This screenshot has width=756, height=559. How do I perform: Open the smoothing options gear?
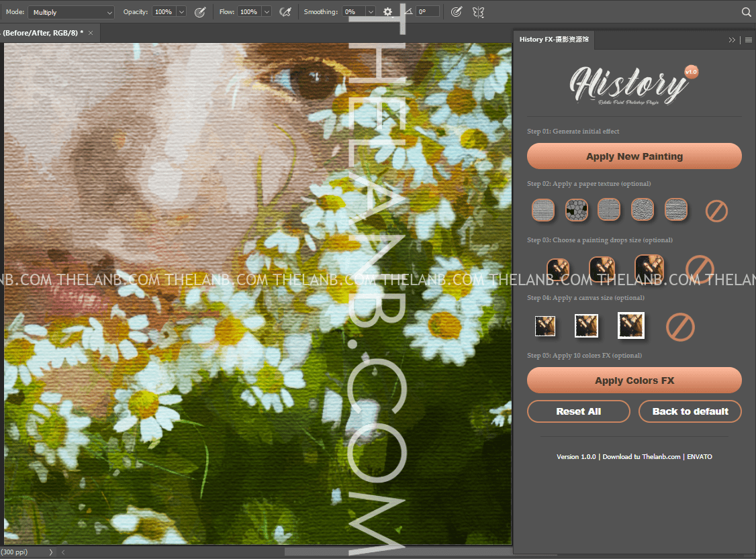click(x=387, y=12)
